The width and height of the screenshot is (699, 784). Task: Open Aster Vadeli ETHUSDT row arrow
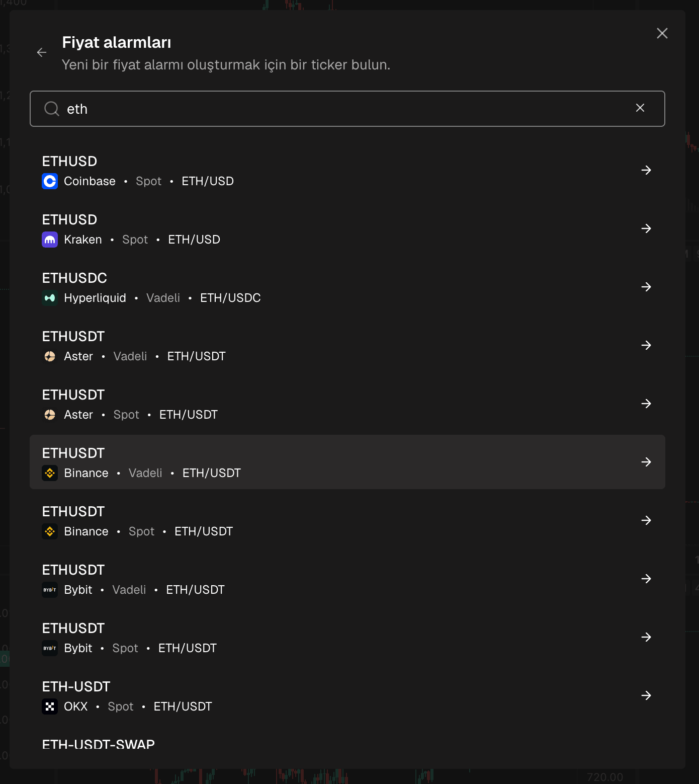point(647,345)
